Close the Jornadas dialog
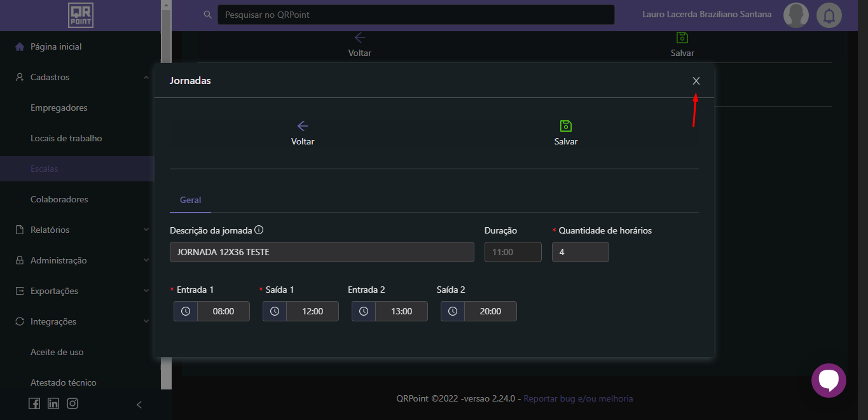Image resolution: width=868 pixels, height=420 pixels. point(696,81)
